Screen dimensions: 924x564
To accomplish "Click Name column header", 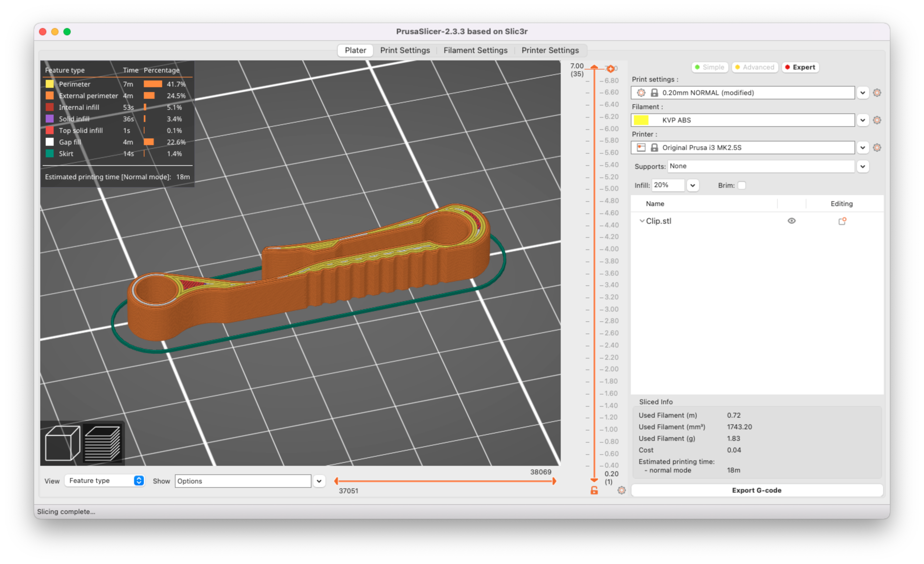I will [655, 204].
